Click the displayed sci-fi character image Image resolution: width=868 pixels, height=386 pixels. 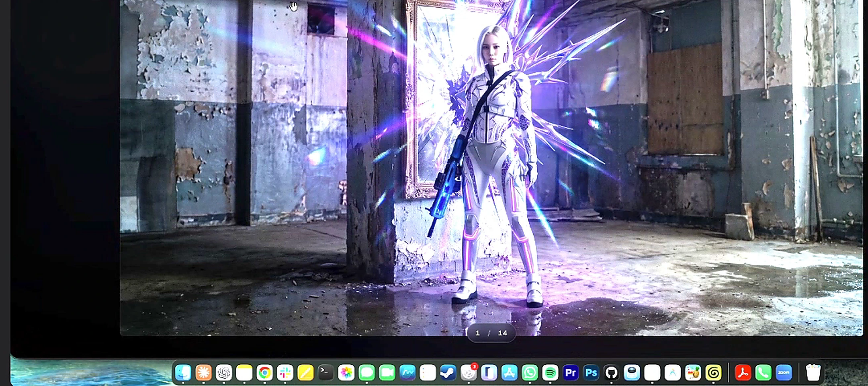pyautogui.click(x=491, y=167)
